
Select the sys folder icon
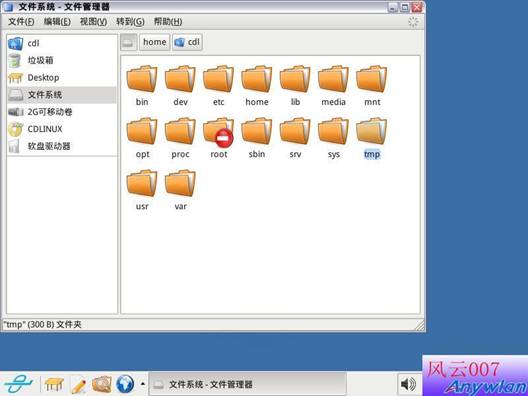[x=333, y=131]
